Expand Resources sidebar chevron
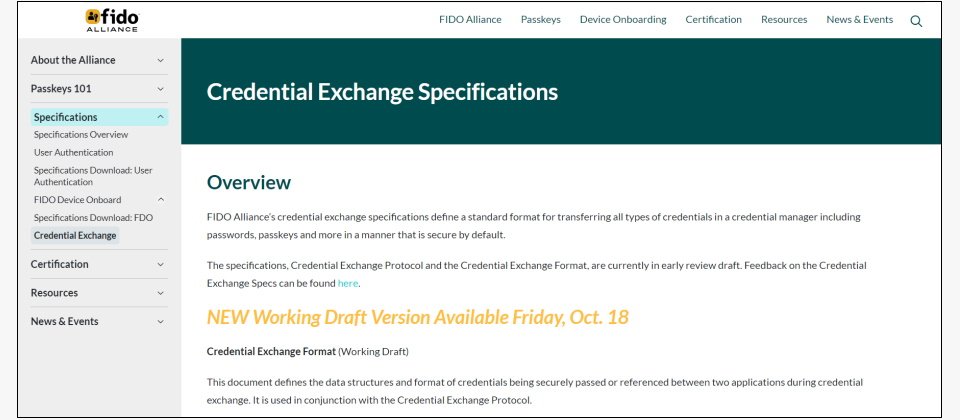The image size is (960, 420). [x=160, y=293]
